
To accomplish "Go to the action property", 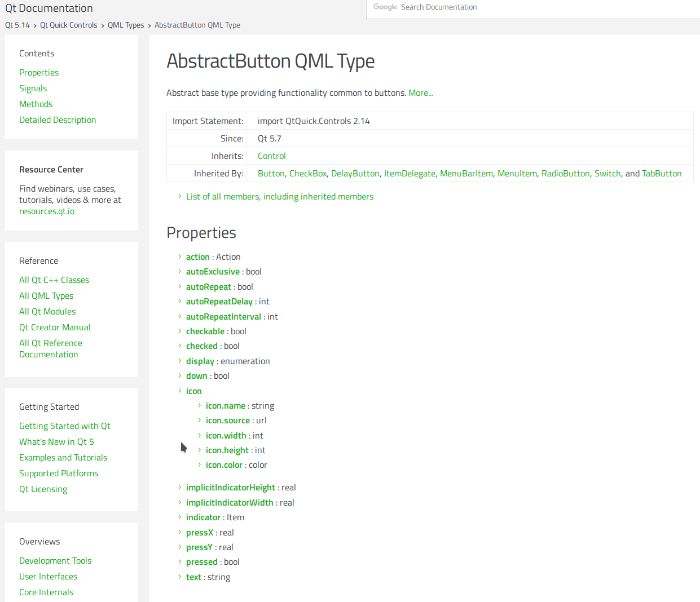I will (198, 257).
